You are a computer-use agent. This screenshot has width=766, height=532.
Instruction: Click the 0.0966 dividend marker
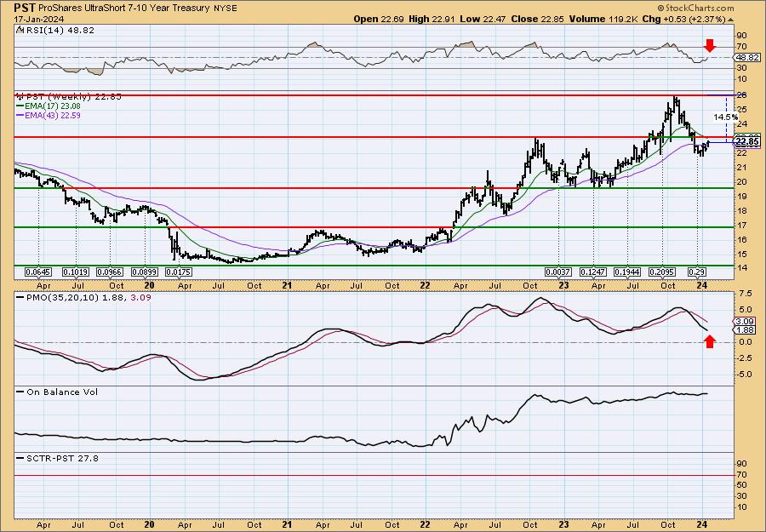[110, 272]
